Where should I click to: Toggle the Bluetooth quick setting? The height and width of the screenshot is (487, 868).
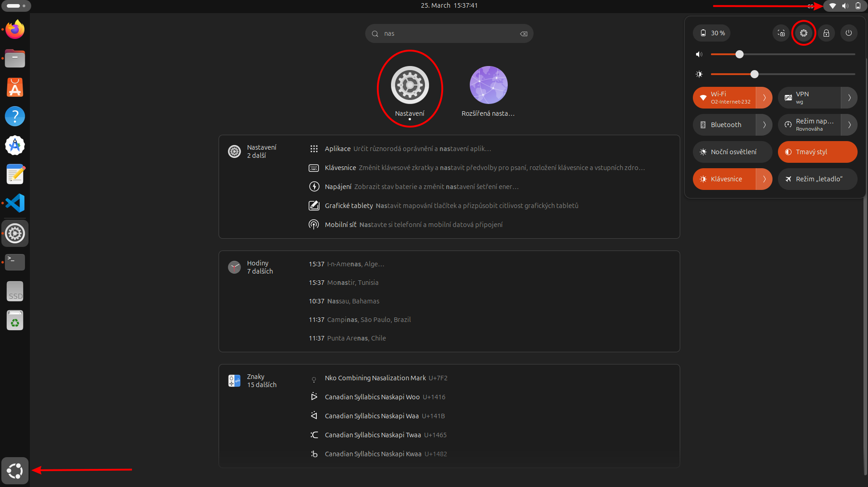(724, 125)
